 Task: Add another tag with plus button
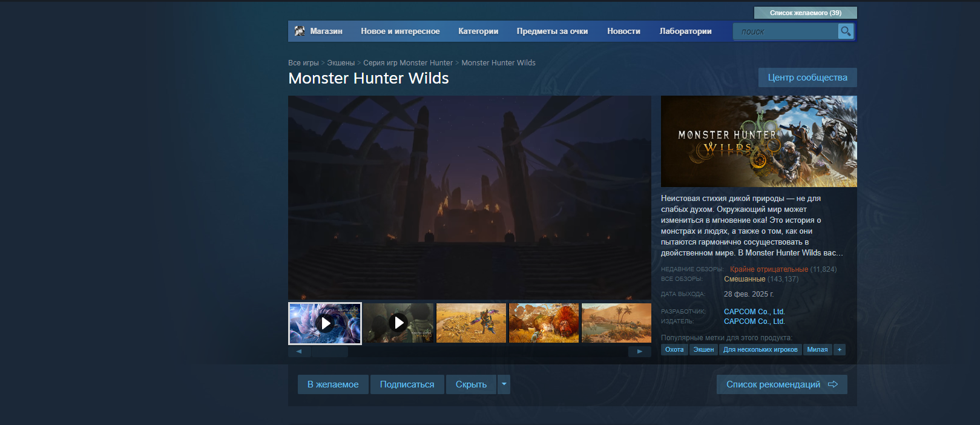click(840, 349)
